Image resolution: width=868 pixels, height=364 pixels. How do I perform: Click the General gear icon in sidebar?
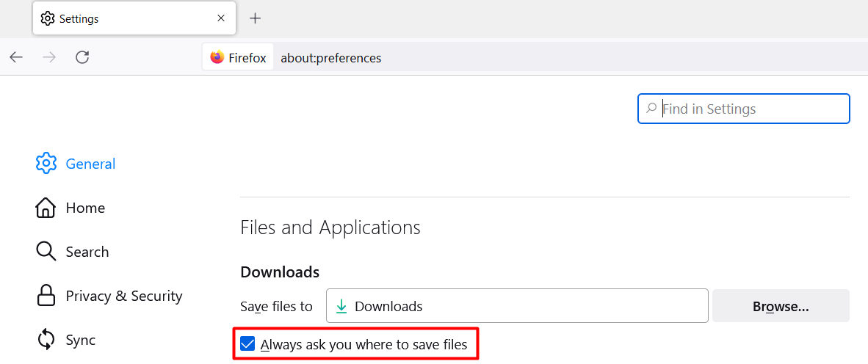click(46, 163)
